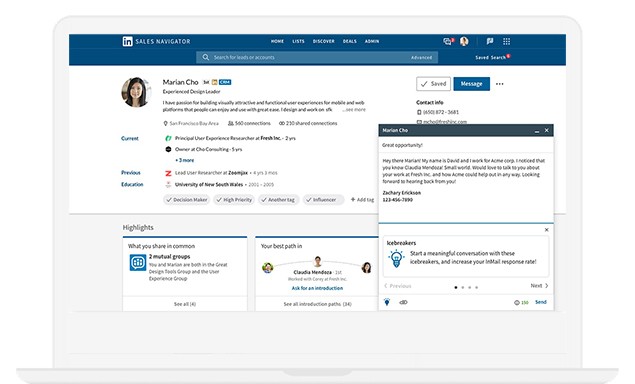Click the Message button
Image resolution: width=635 pixels, height=384 pixels.
click(472, 84)
